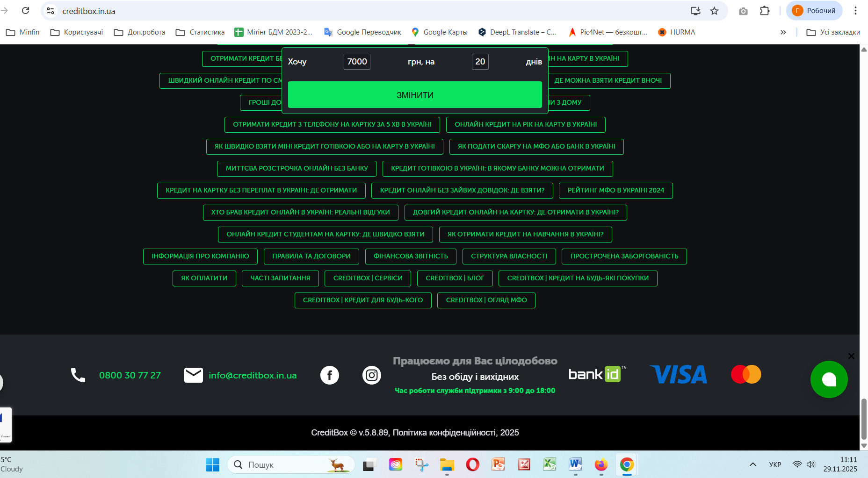
Task: Open ЯК ОТРИМАТИ КРЕДИТ НА НАВЧАННЯ link
Action: coord(526,235)
